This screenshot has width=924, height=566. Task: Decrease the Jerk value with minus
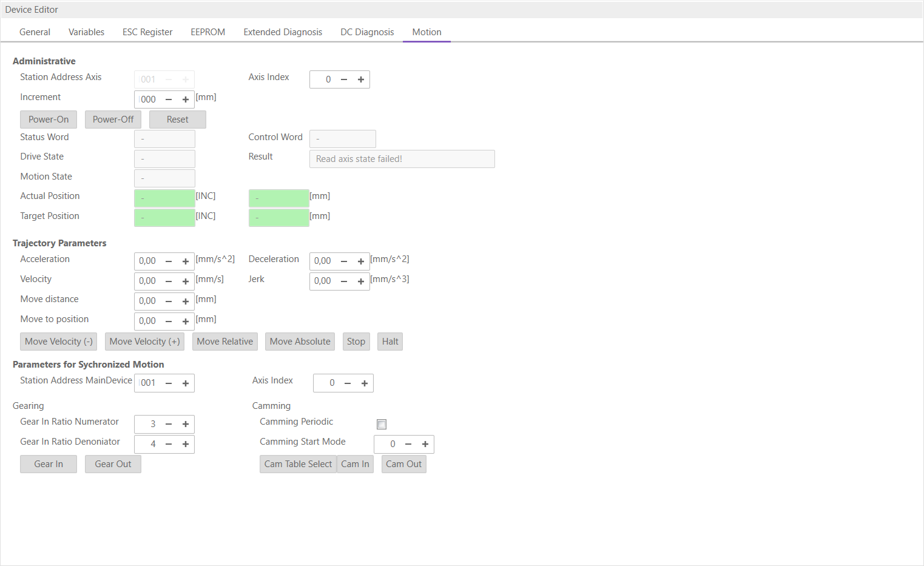[344, 281]
